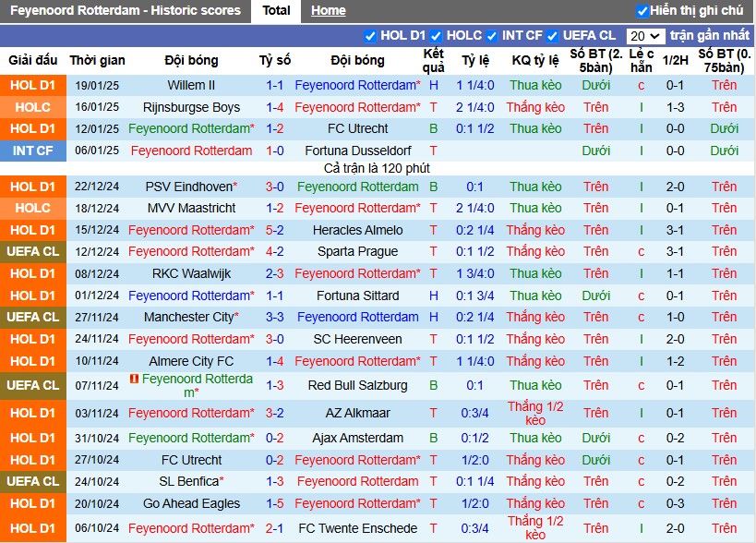Click the 3-1 half-time score in Sparta Prague row
Image resolution: width=756 pixels, height=543 pixels.
675,252
